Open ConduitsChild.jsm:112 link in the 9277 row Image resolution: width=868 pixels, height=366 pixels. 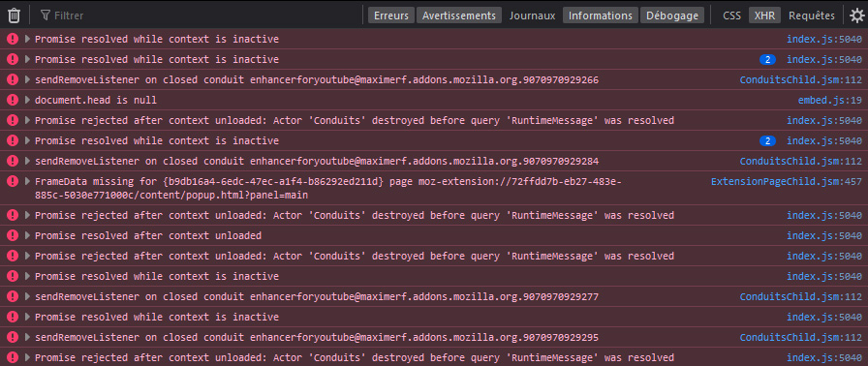800,296
